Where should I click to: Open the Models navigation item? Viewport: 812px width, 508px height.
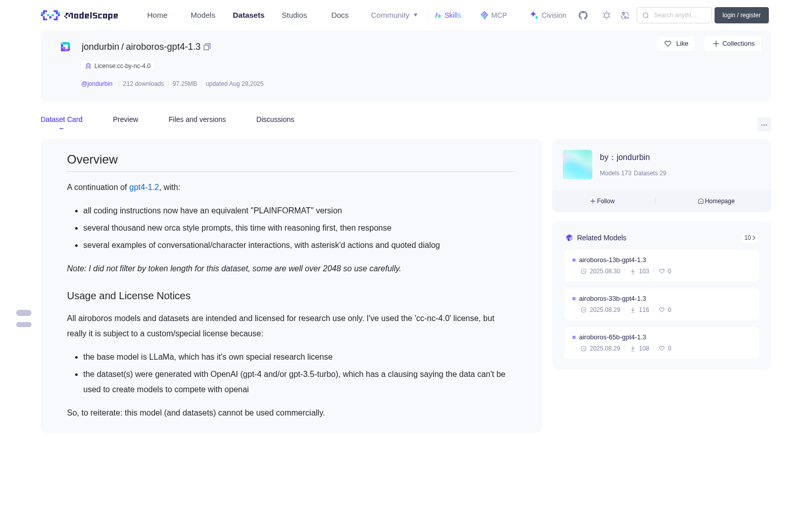(203, 15)
